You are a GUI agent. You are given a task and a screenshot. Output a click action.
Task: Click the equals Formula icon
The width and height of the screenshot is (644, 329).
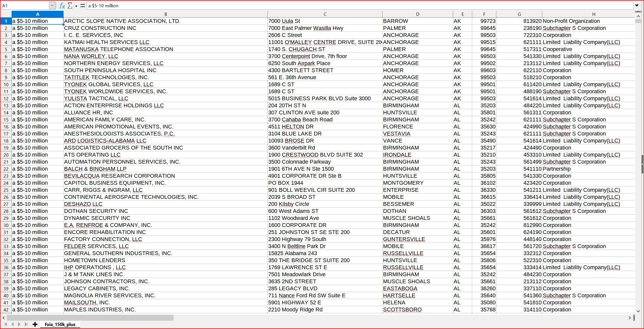[x=82, y=6]
